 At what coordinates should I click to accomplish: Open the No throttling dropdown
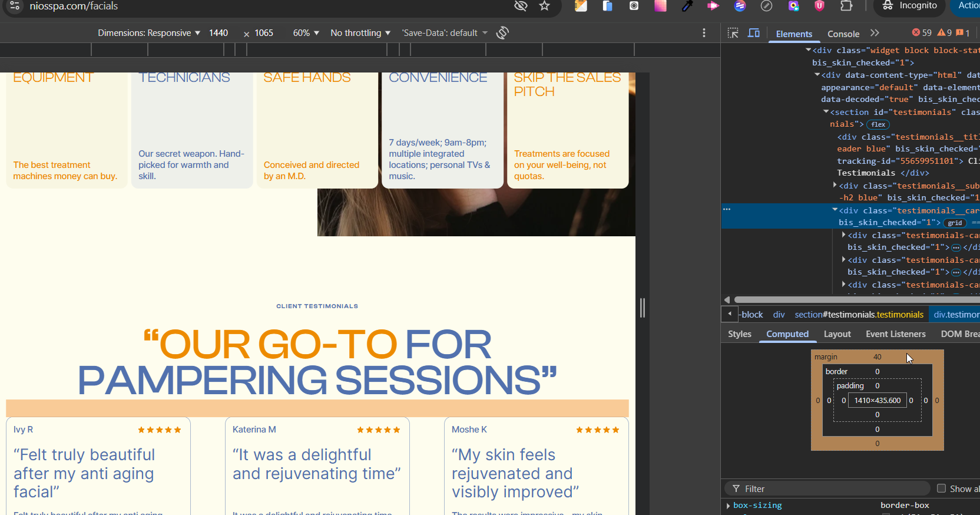[x=360, y=33]
